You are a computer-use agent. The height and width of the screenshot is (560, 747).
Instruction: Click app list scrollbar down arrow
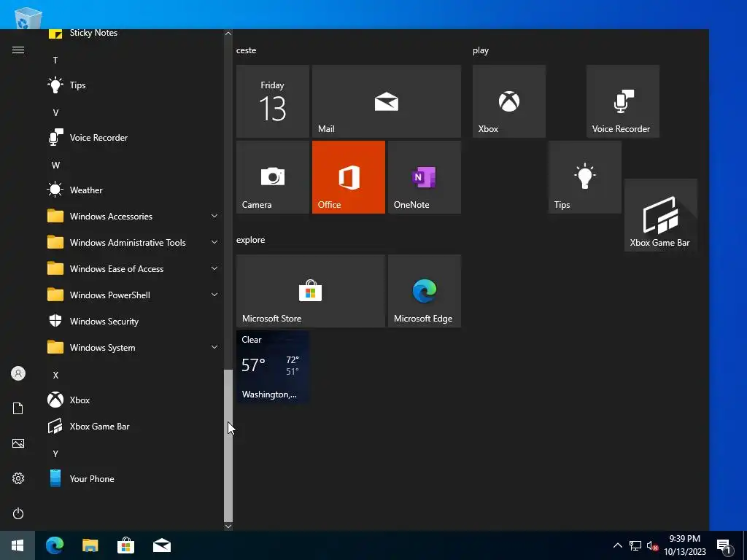(x=228, y=526)
